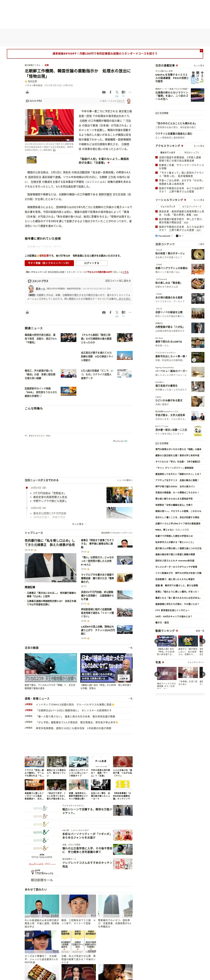Click bottom Facebook share icon under comments
The image size is (210, 980).
[111, 312]
